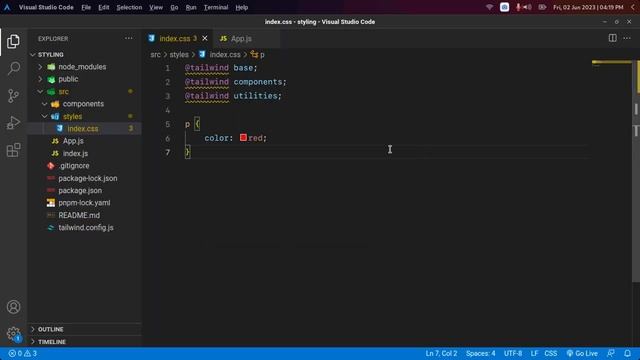Collapse the styles folder

[x=44, y=116]
